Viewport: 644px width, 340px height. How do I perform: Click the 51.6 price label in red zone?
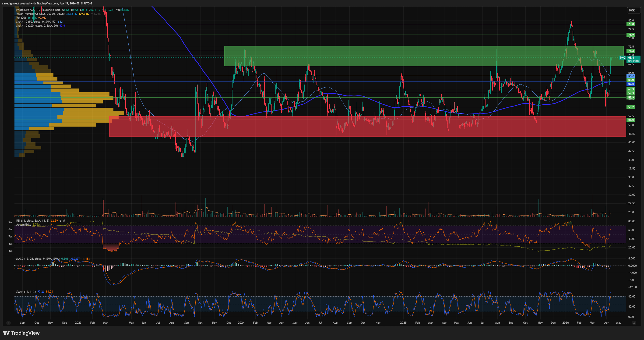point(631,120)
